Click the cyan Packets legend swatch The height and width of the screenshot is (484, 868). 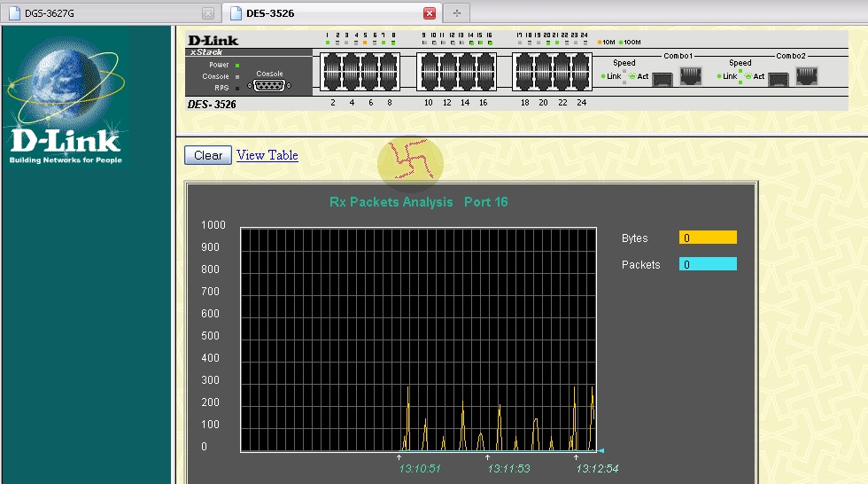(x=708, y=264)
